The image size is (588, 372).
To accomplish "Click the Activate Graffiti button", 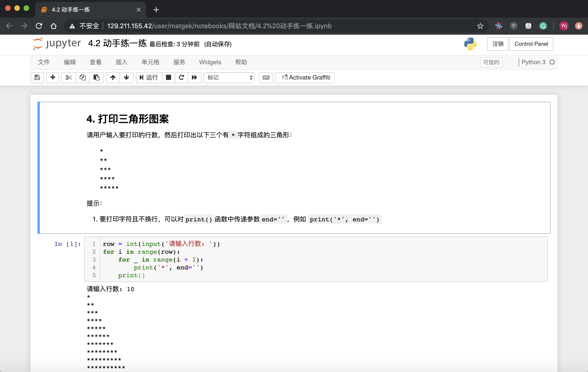I will coord(306,78).
